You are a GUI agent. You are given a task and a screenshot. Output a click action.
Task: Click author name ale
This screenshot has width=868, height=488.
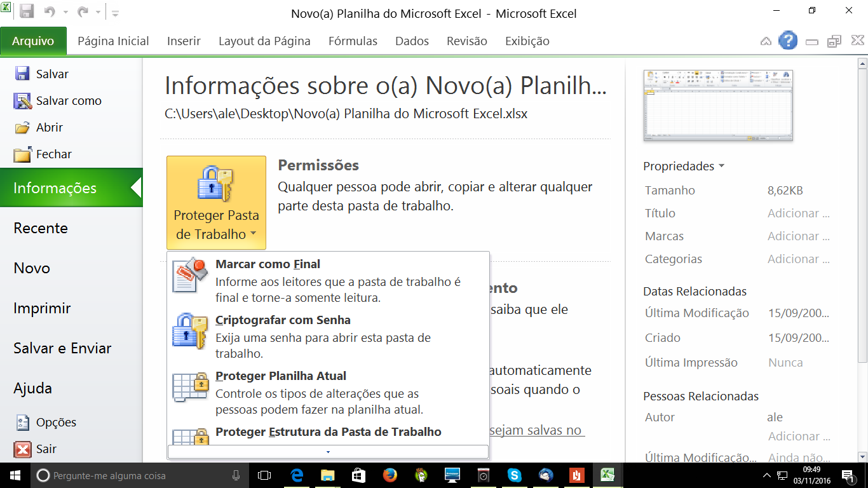[x=775, y=417]
